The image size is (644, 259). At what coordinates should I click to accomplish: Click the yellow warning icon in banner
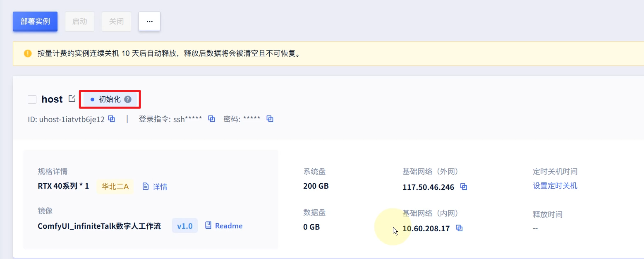pyautogui.click(x=28, y=53)
